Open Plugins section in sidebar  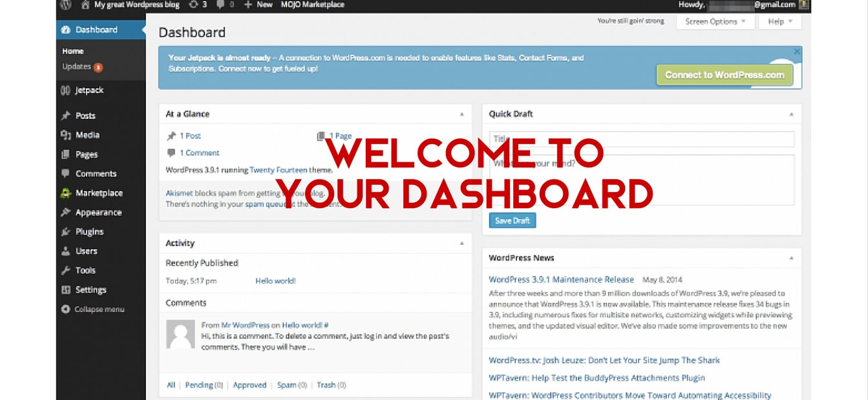coord(89,232)
